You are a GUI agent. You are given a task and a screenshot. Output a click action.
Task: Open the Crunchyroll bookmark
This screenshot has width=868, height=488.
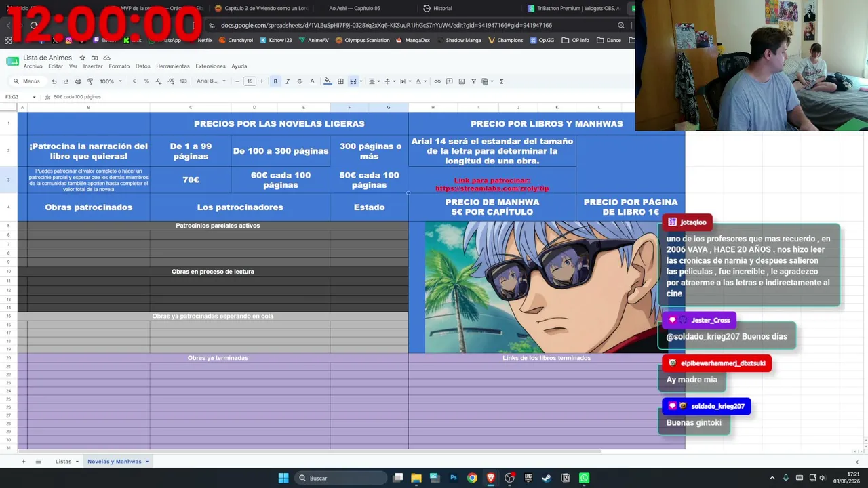click(x=236, y=40)
